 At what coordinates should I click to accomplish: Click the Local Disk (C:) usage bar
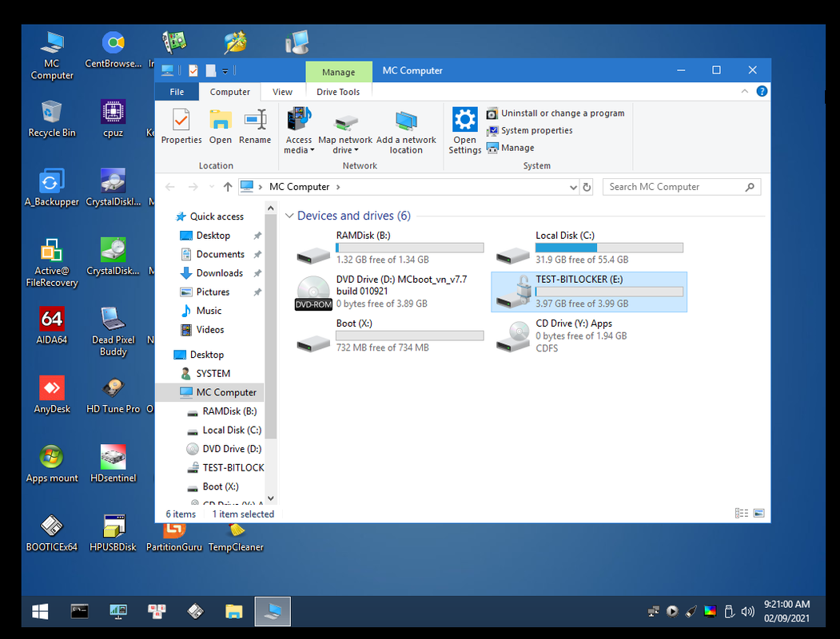point(609,248)
